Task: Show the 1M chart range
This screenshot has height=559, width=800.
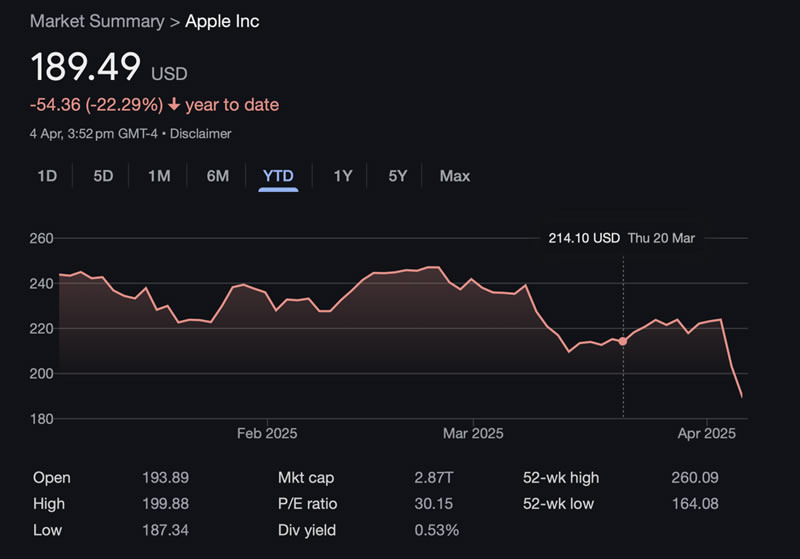Action: 159,176
